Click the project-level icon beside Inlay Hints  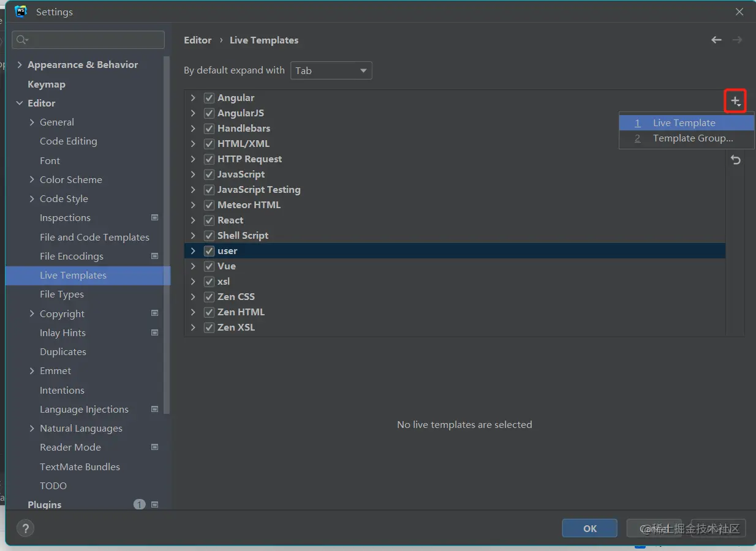click(x=154, y=332)
